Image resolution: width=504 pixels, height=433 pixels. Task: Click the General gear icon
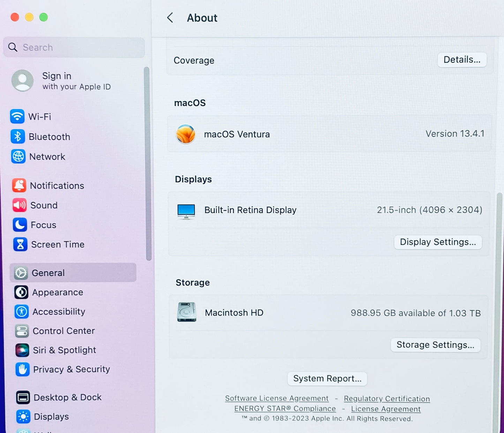21,273
